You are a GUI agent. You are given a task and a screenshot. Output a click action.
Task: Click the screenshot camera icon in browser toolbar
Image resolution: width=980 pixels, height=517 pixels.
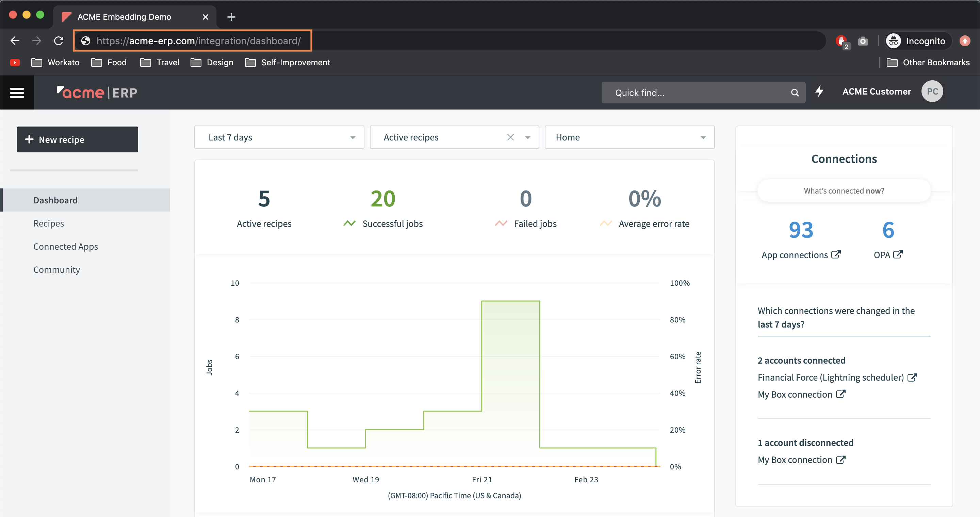[863, 41]
